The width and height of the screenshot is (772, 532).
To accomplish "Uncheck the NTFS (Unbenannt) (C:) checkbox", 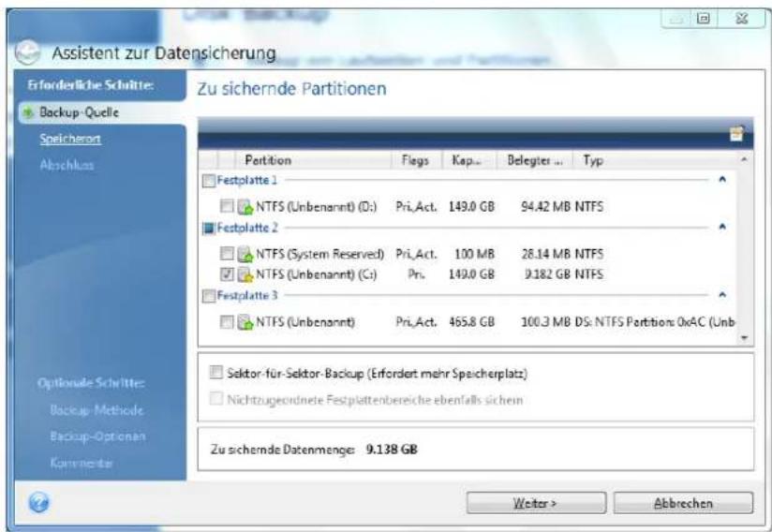I will click(227, 273).
